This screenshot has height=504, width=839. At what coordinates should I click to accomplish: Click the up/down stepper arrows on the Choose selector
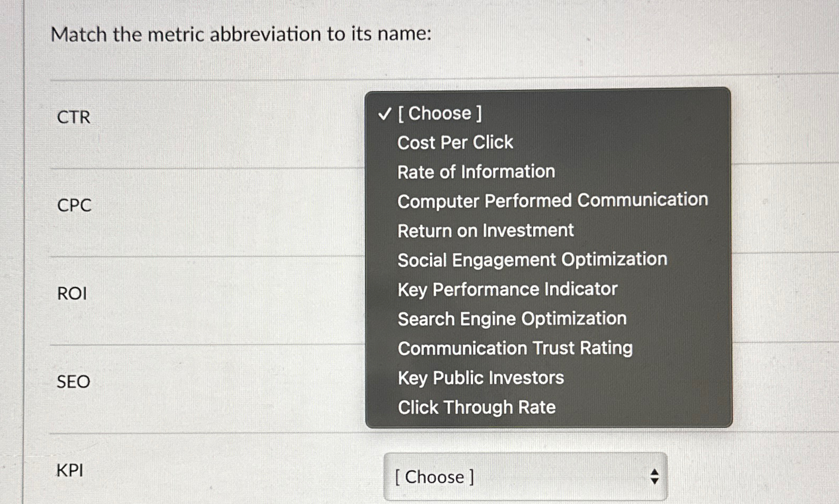point(654,476)
